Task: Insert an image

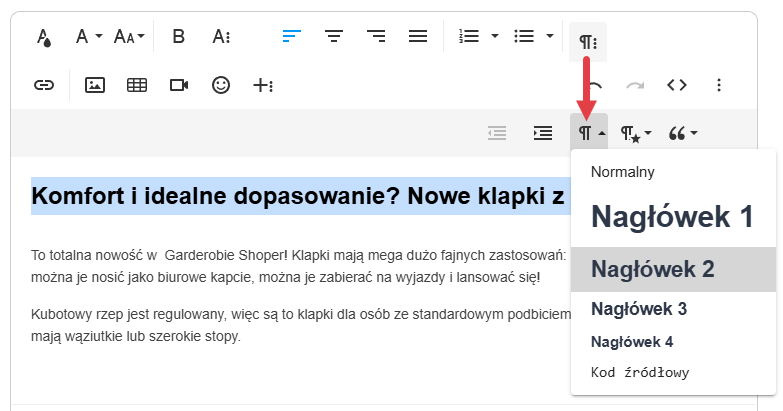Action: [94, 85]
